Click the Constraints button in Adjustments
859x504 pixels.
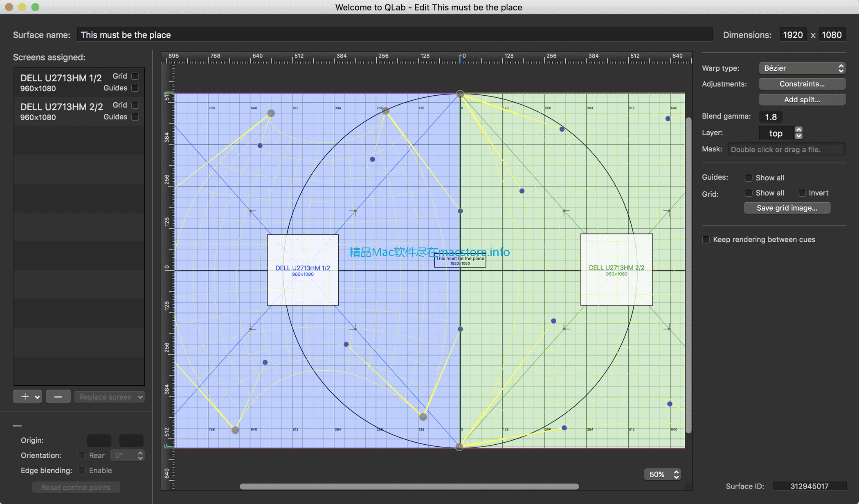pyautogui.click(x=801, y=83)
